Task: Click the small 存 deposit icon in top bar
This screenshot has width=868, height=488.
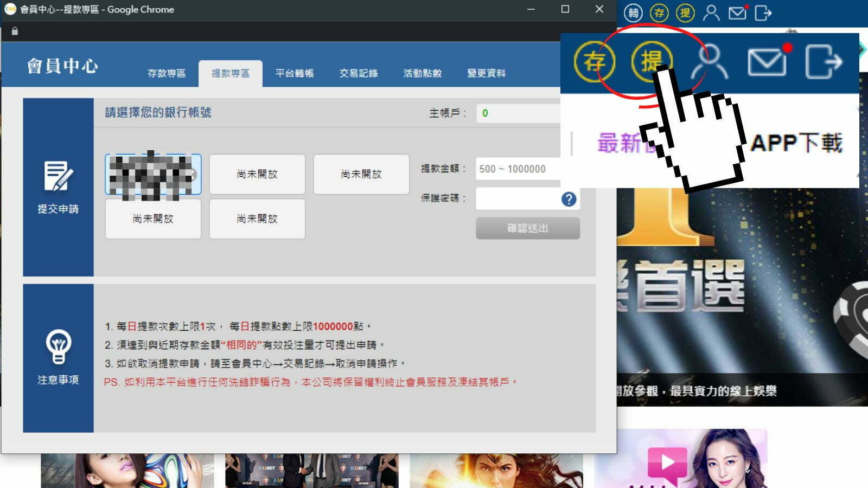Action: (659, 13)
